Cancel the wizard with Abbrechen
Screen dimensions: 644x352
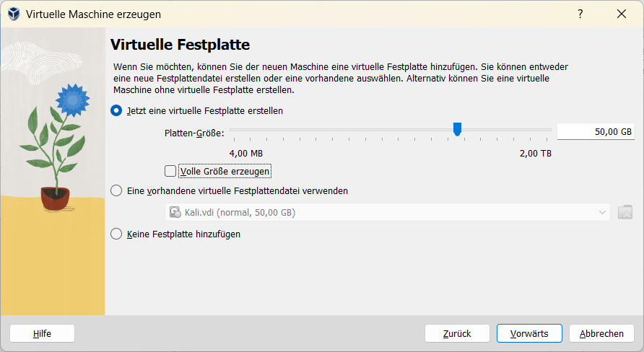pos(601,333)
